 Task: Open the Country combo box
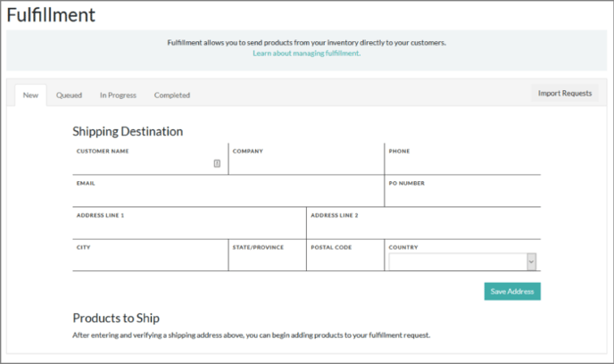click(462, 261)
